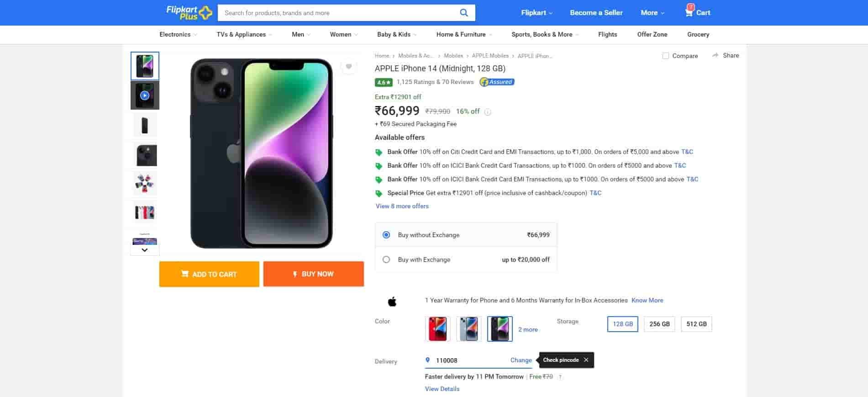Open the Offer Zone menu item

pyautogui.click(x=652, y=34)
